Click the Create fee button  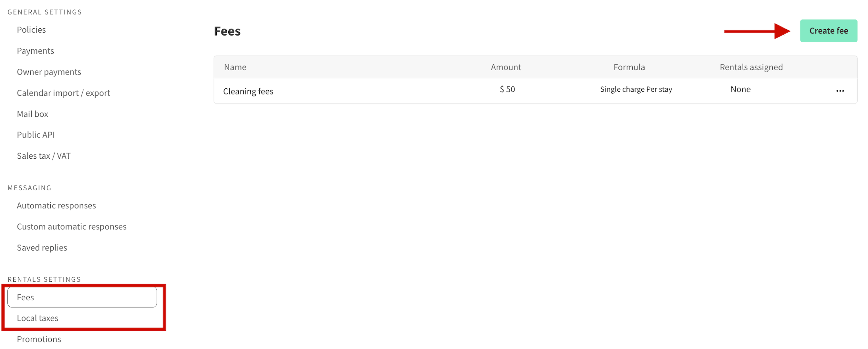(829, 31)
